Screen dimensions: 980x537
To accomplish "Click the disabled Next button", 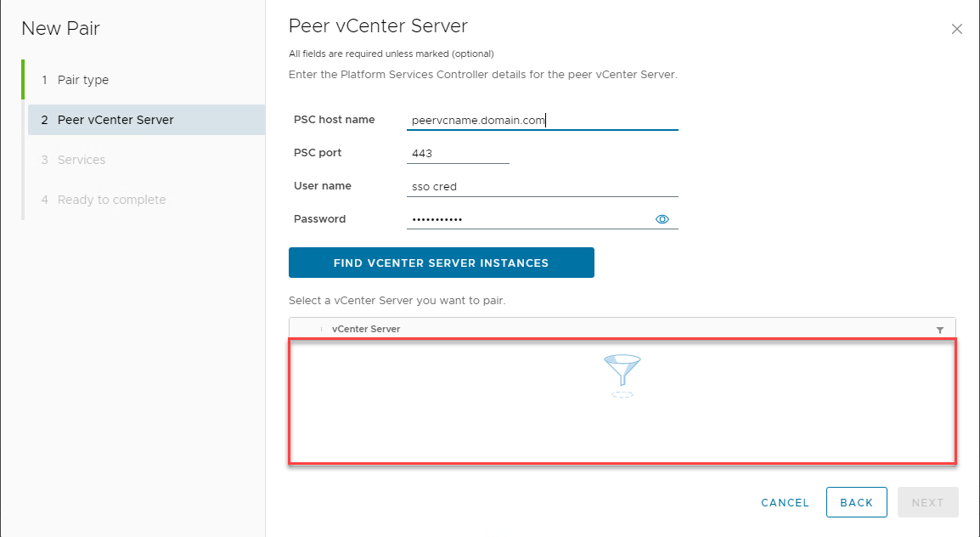I will coord(927,502).
